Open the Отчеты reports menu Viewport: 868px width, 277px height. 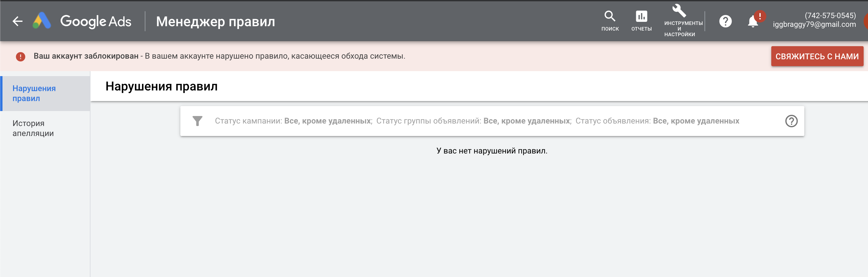click(x=641, y=21)
